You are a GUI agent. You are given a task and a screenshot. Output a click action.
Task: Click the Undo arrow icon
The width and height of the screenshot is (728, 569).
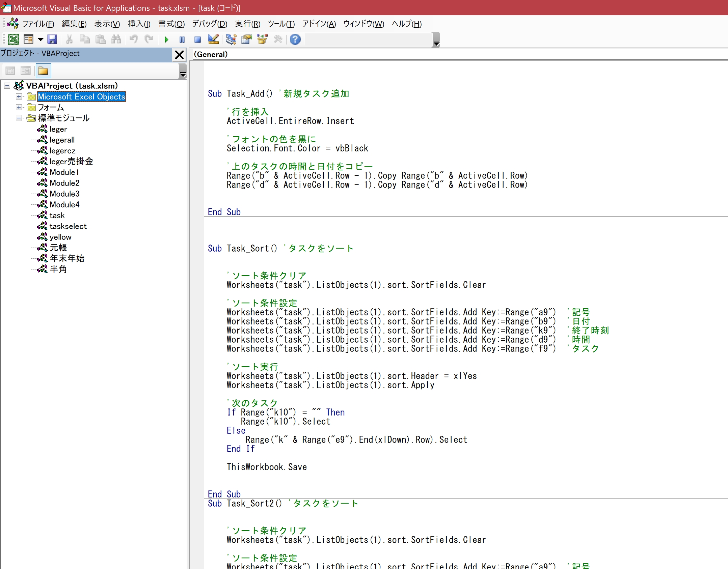click(134, 39)
